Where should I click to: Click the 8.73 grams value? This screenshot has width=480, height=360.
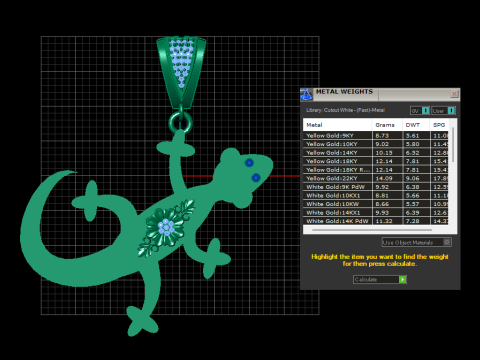(x=382, y=136)
